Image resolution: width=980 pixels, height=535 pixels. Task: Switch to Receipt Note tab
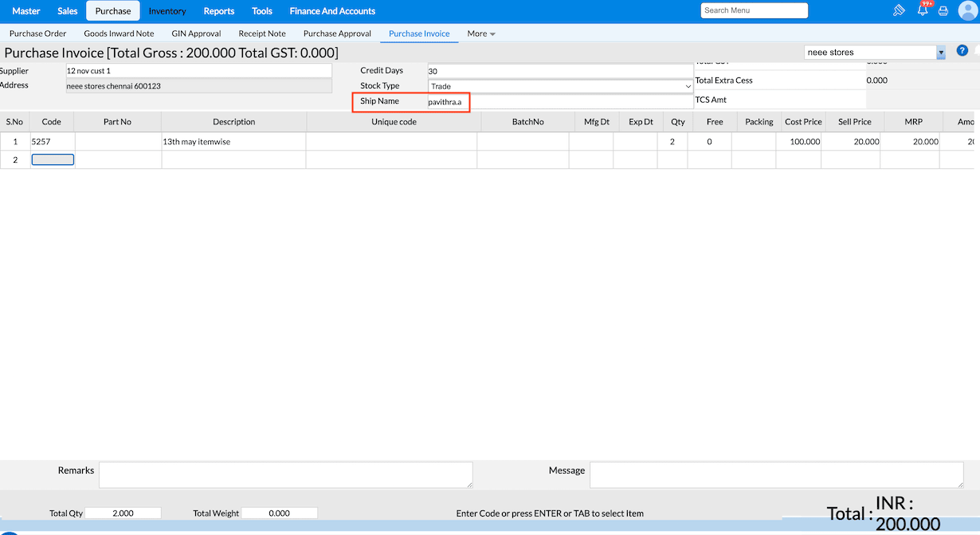click(x=262, y=34)
